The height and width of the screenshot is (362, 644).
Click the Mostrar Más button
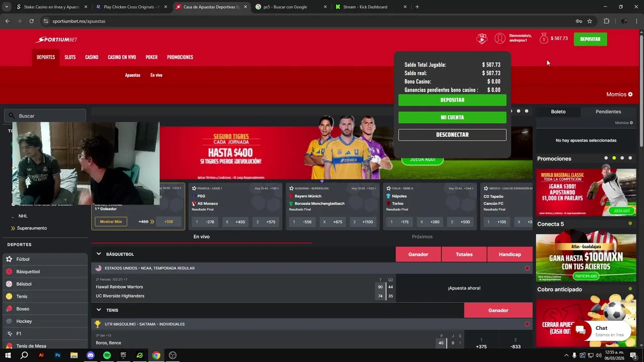point(111,222)
